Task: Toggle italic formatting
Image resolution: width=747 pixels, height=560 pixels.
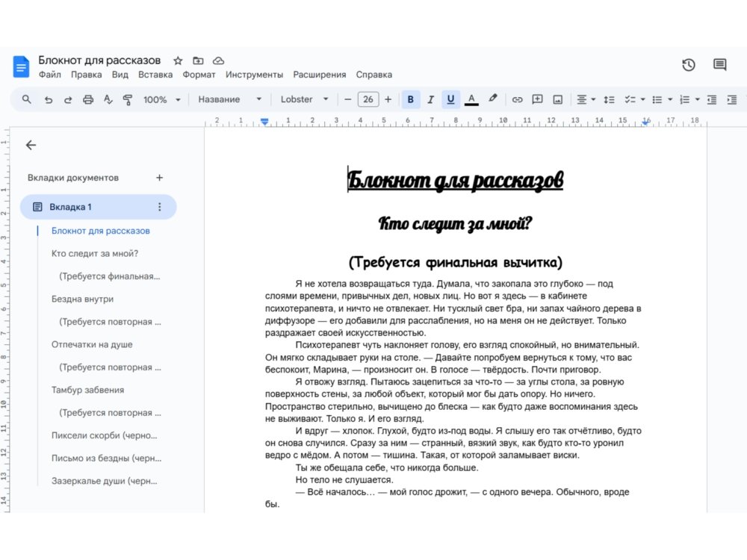Action: tap(430, 99)
